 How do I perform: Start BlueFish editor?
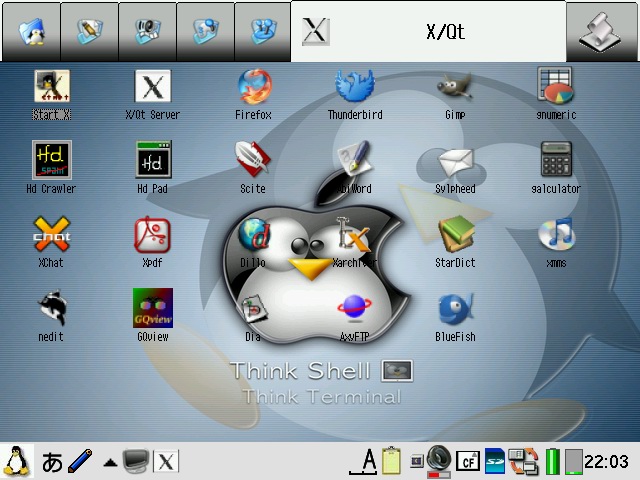click(x=455, y=310)
